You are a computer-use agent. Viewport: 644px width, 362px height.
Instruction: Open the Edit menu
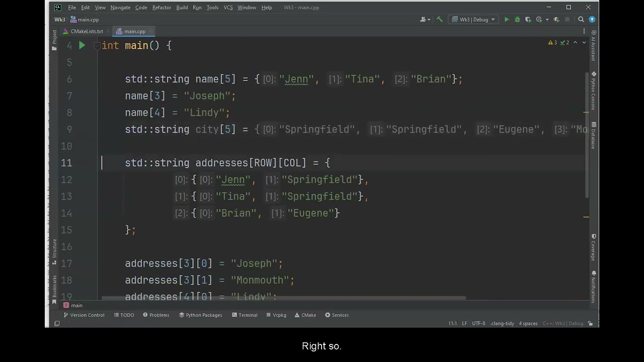86,8
